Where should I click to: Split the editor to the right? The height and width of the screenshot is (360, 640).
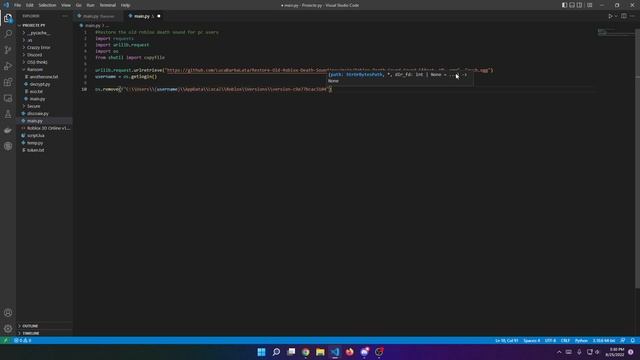[624, 16]
